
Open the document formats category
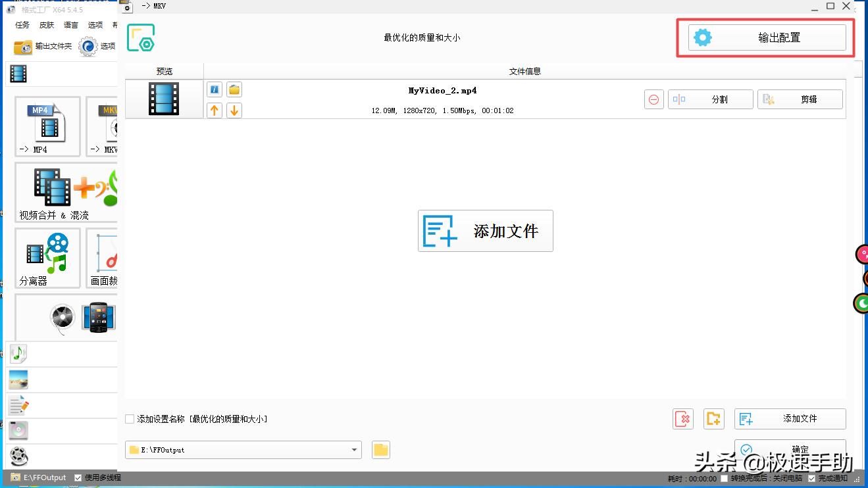tap(18, 405)
